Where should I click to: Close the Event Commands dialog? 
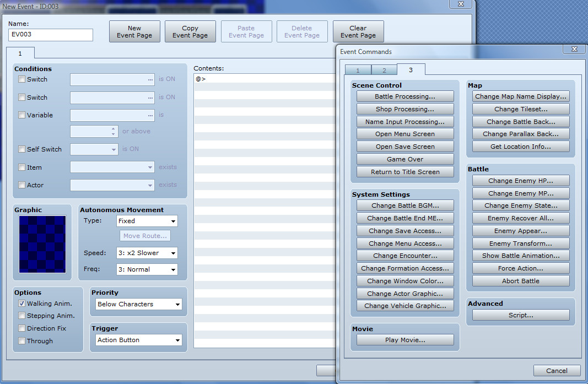pos(574,49)
